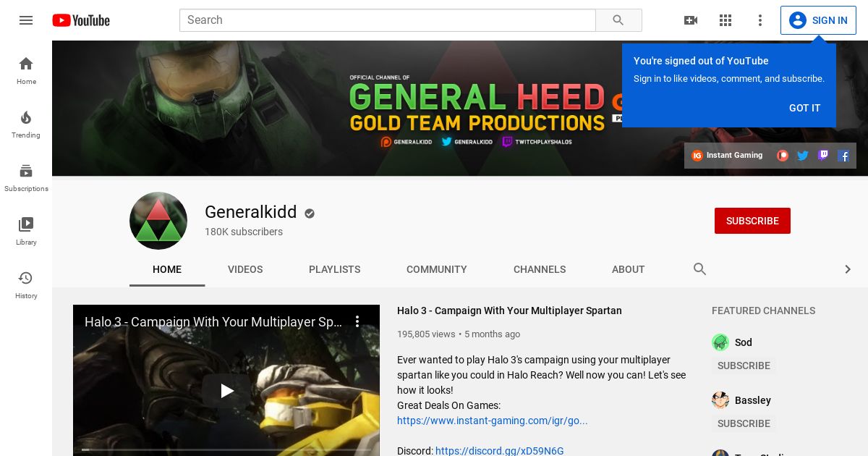The image size is (868, 456).
Task: Open the instant-gaming.com link
Action: coord(493,421)
